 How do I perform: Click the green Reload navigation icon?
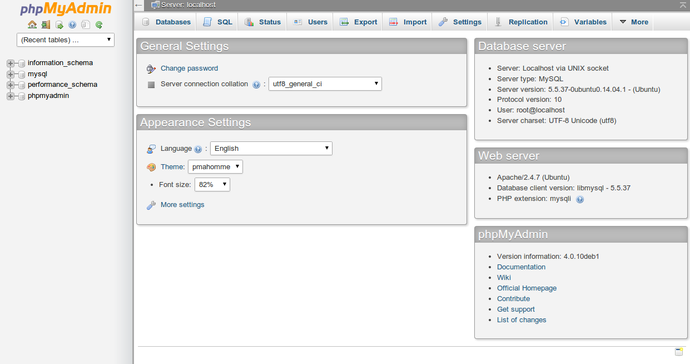[99, 25]
